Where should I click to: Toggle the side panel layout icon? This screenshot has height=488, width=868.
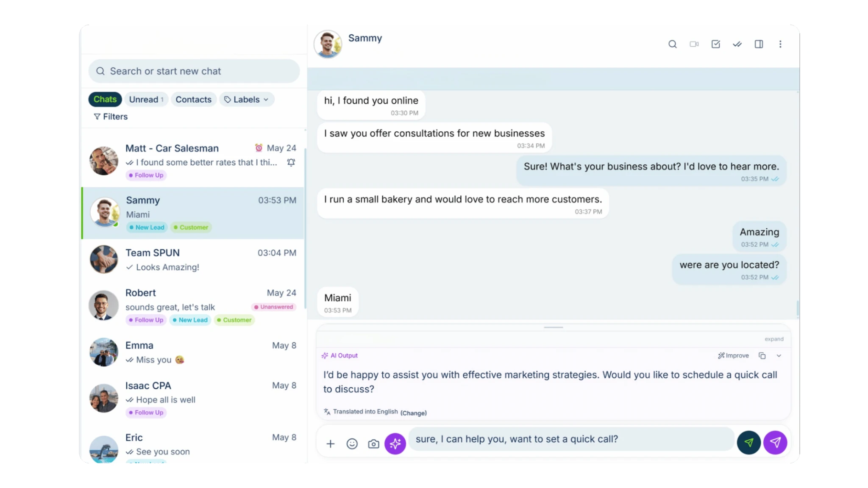[x=759, y=44]
